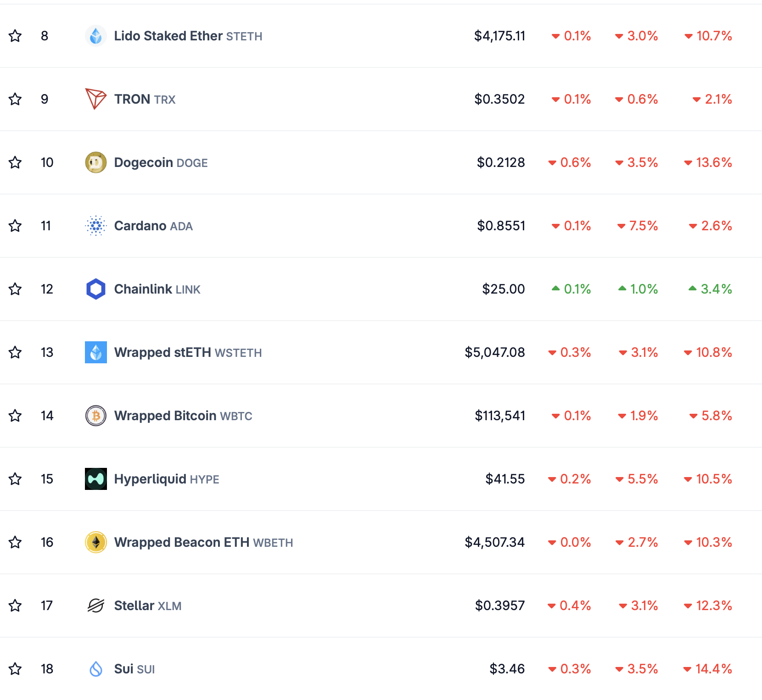
Task: Go to the Wrapped Beacon ETH page
Action: (x=181, y=542)
